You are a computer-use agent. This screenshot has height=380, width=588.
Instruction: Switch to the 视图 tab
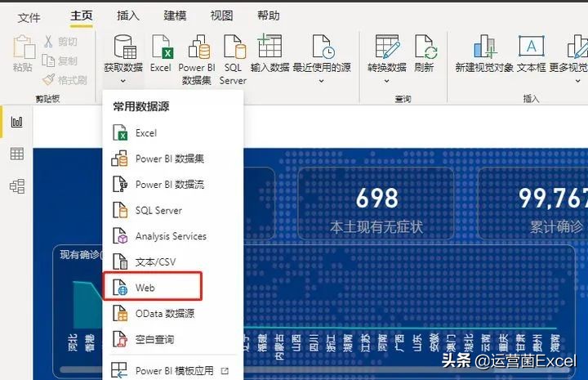[x=221, y=16]
